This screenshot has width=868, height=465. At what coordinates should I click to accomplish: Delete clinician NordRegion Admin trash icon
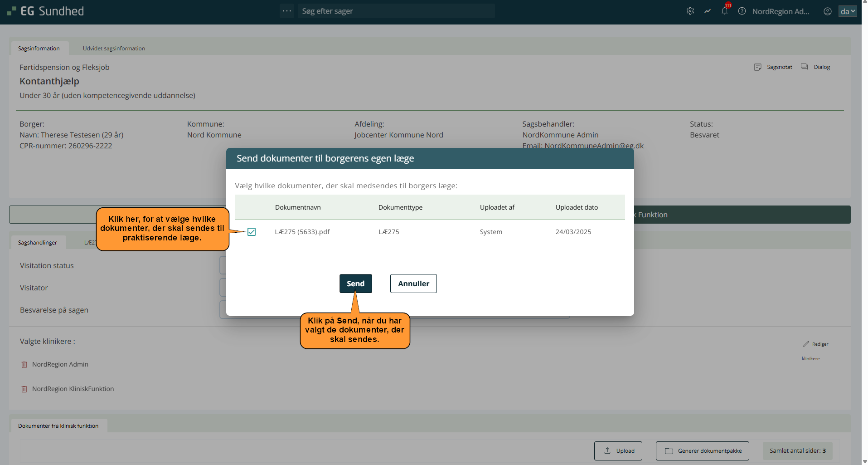click(24, 365)
